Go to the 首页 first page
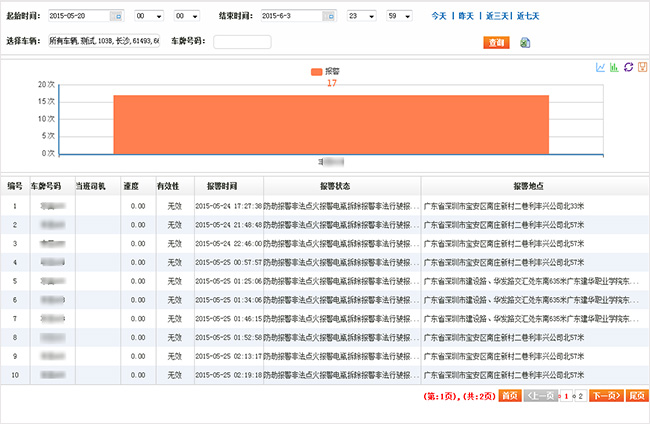 pyautogui.click(x=510, y=396)
